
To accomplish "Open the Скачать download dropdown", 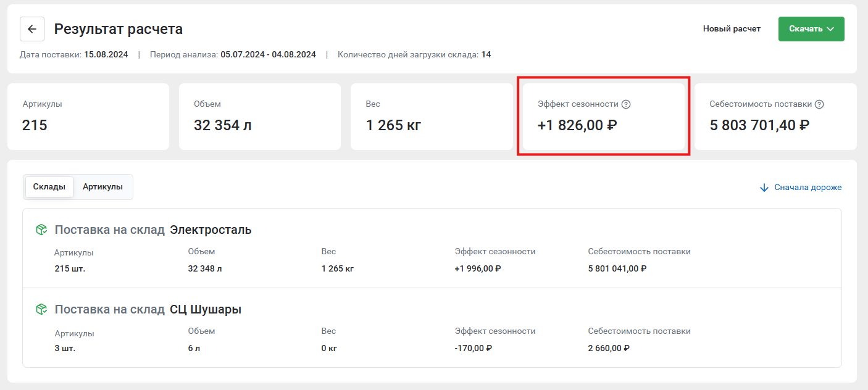I will click(811, 29).
